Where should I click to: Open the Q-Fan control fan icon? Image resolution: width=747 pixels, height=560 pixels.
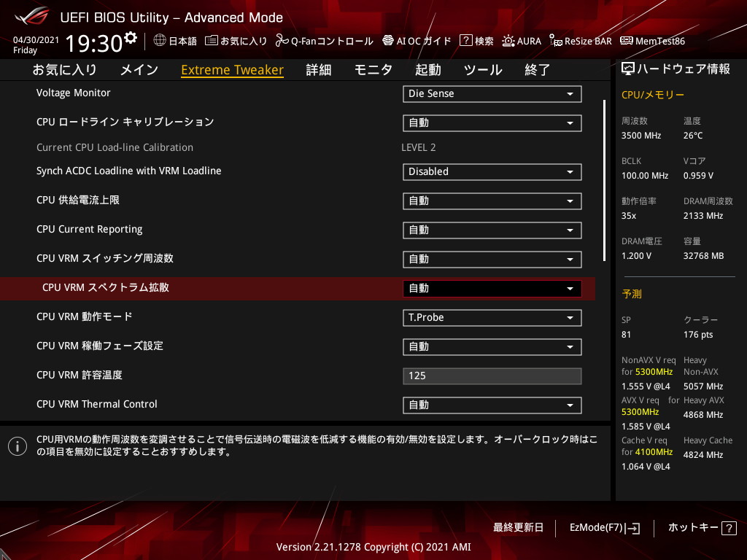coord(282,41)
